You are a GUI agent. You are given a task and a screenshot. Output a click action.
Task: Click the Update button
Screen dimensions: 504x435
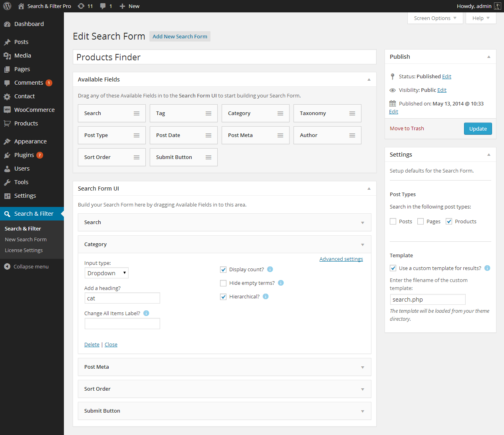478,128
